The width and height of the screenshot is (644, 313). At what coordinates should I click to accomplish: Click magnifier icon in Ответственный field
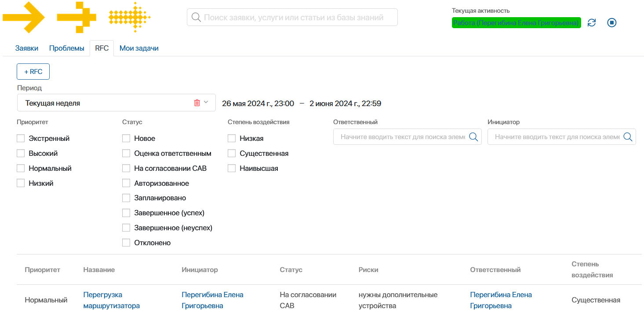473,137
